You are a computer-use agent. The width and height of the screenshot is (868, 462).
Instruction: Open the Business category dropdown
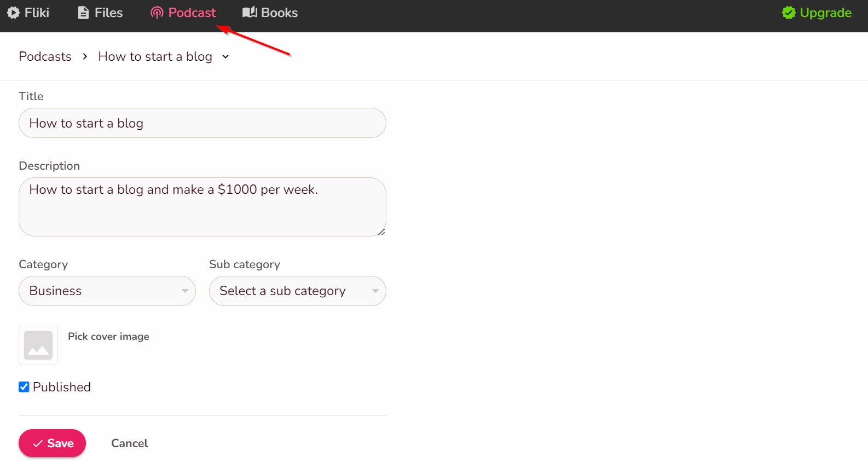[x=107, y=291]
